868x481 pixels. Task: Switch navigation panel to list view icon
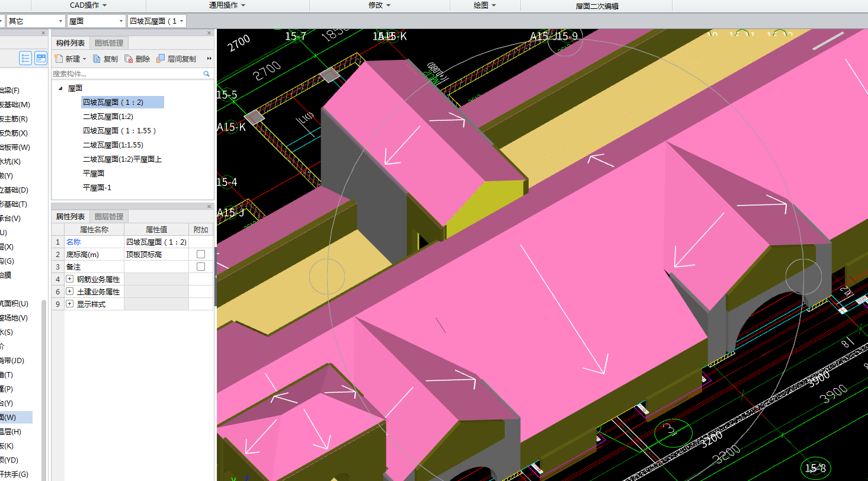[x=25, y=57]
